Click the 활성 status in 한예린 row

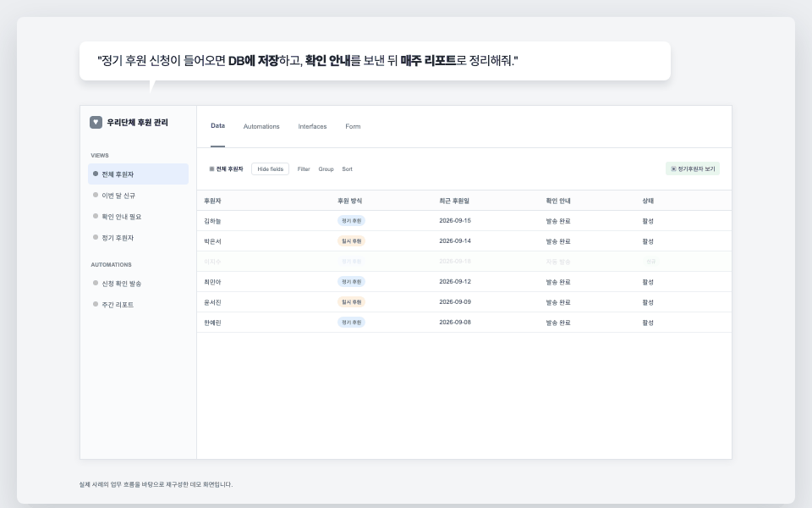pos(648,323)
